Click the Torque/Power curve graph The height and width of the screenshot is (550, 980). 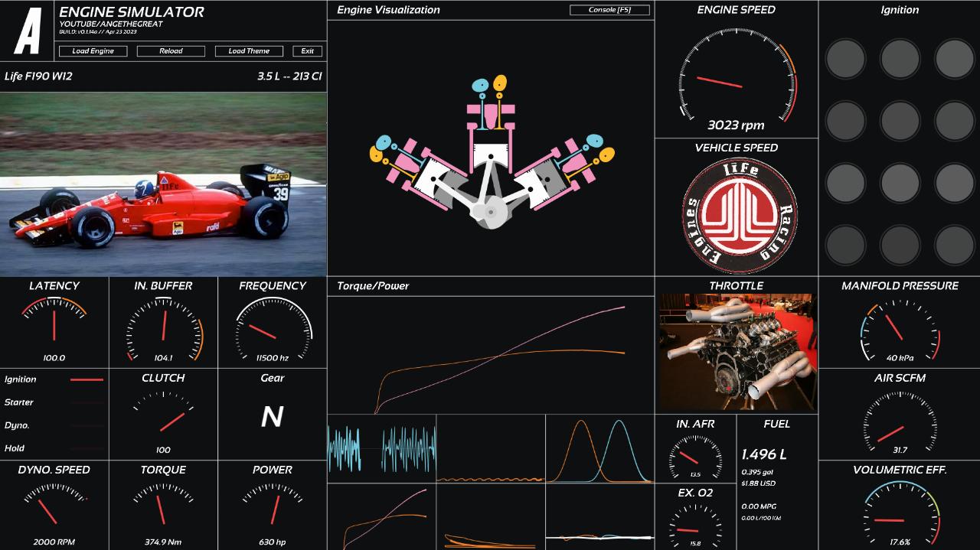coord(491,355)
